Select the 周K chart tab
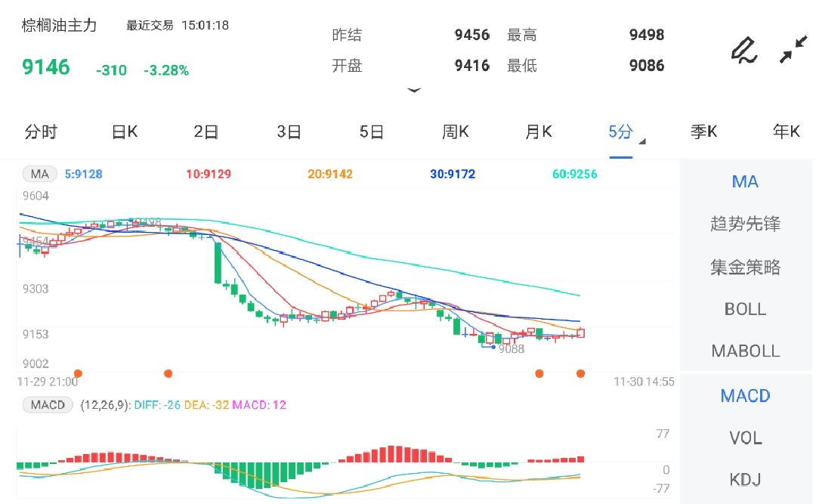Screen dimensions: 816x504 [456, 132]
